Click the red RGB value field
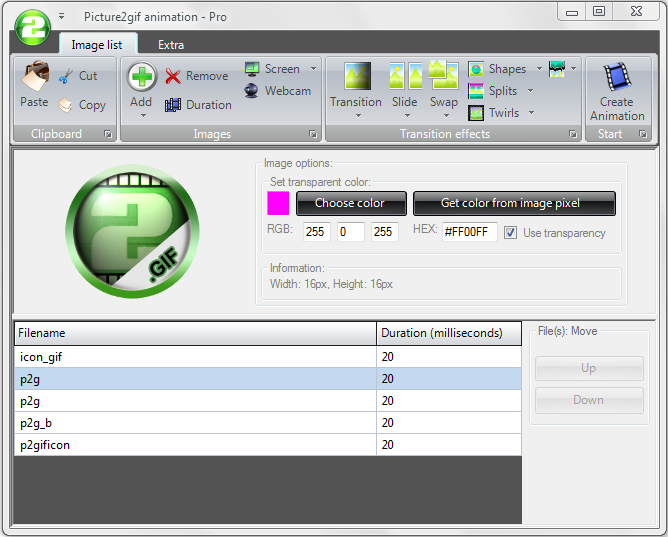Image resolution: width=668 pixels, height=537 pixels. point(317,232)
